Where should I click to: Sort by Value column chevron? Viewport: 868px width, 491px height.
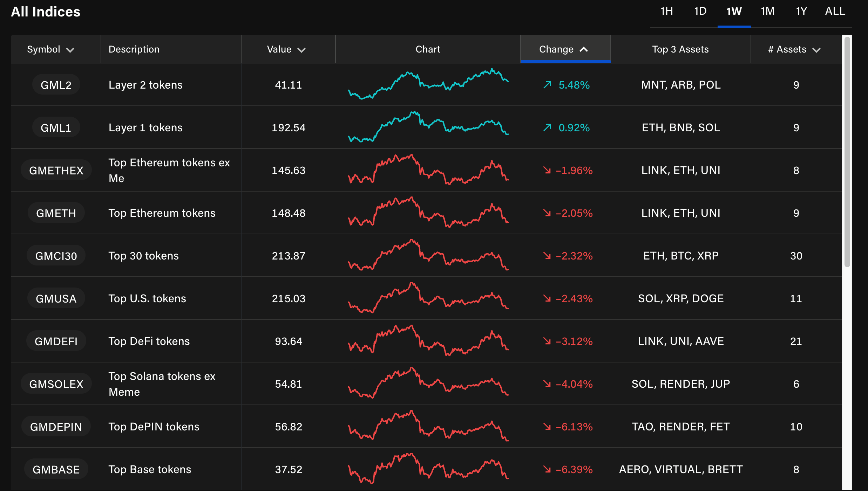(301, 50)
